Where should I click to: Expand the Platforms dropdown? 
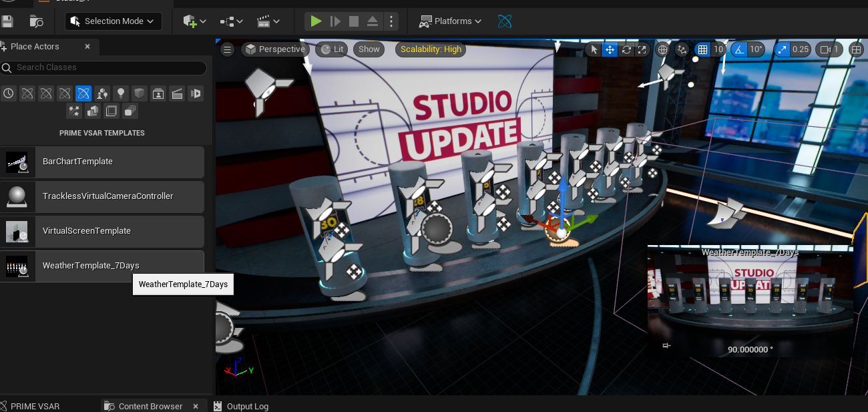pos(451,21)
